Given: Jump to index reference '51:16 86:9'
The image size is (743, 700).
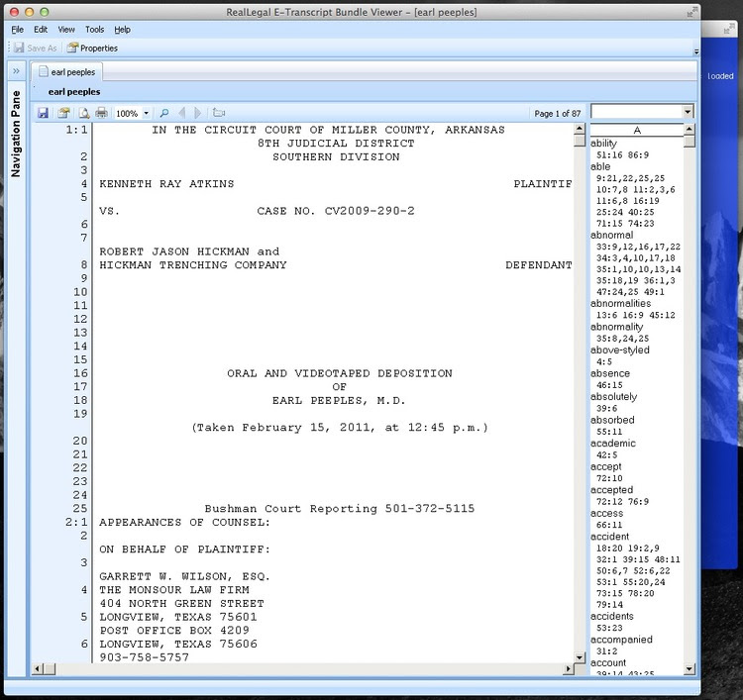Looking at the screenshot, I should [623, 154].
